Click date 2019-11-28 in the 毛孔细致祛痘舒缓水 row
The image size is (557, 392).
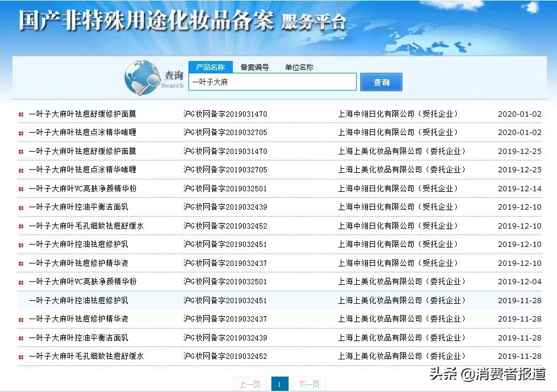[x=520, y=356]
